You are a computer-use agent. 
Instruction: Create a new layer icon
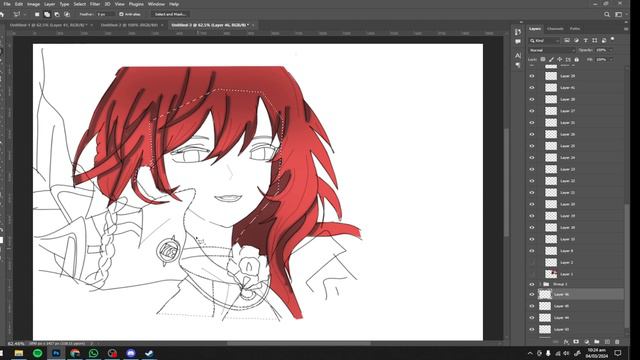(x=607, y=342)
